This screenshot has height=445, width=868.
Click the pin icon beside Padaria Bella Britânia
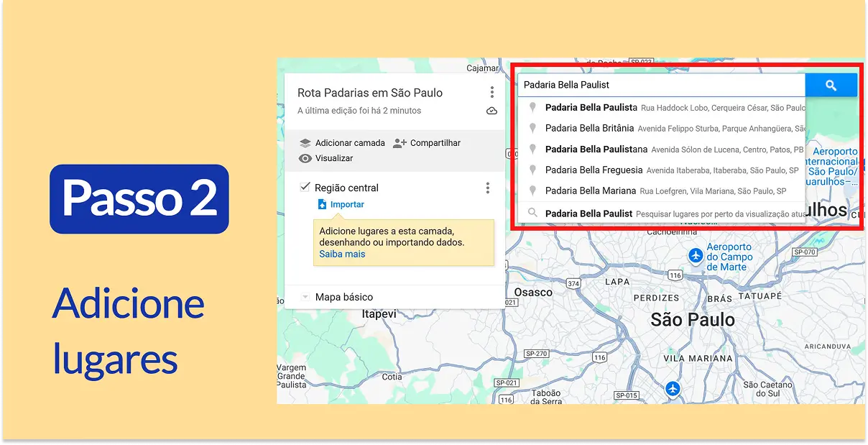click(532, 129)
